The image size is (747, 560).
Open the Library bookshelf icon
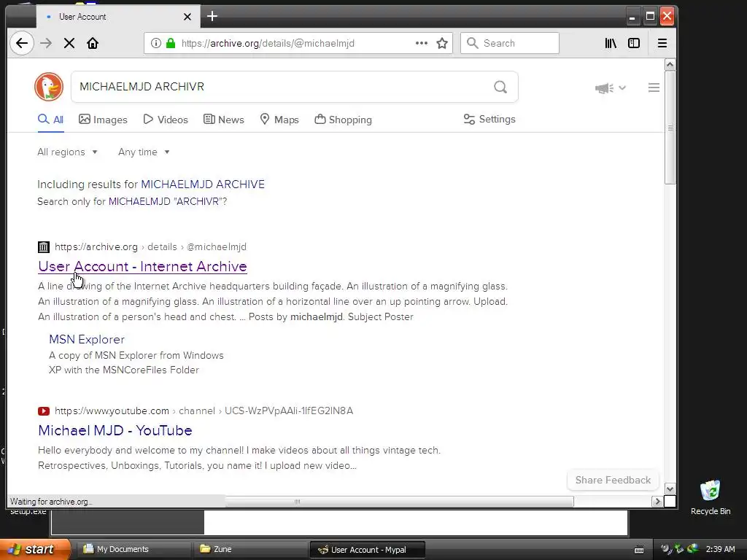(x=611, y=43)
